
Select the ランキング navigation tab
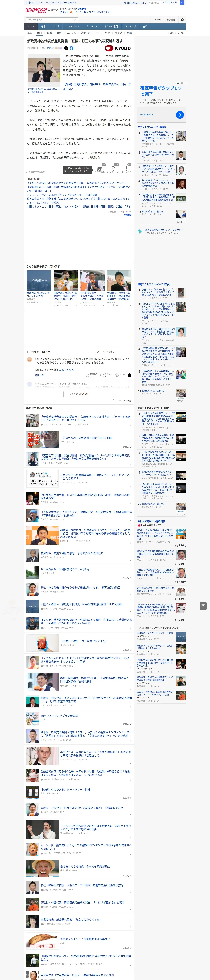point(130,27)
